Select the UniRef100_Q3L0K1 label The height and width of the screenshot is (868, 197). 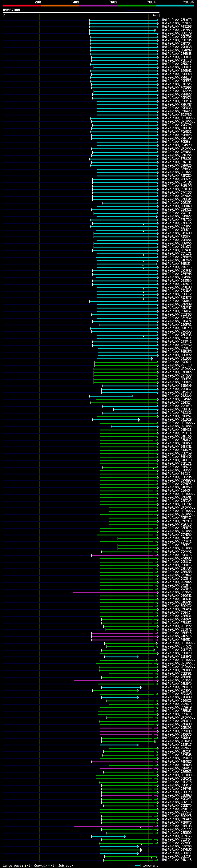click(x=177, y=57)
